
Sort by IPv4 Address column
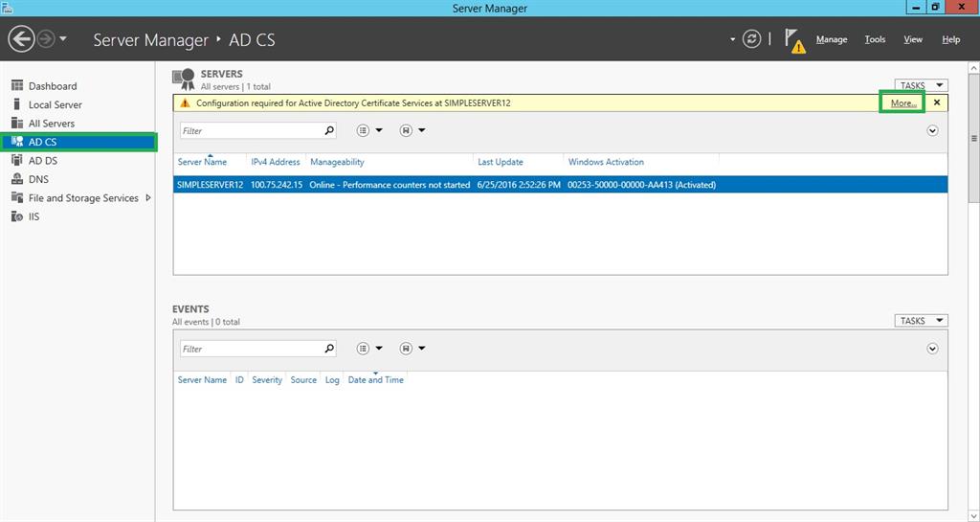[x=276, y=162]
